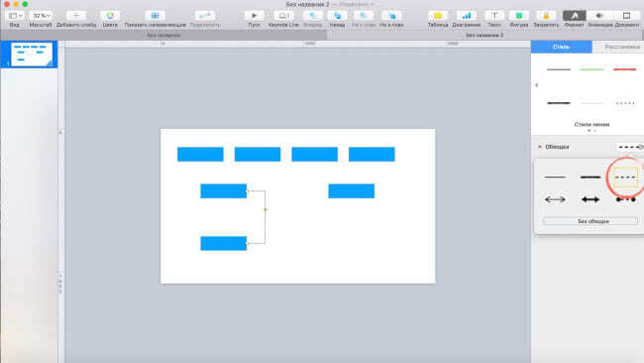Switch to the Arrange tab
The image size is (644, 363).
click(x=620, y=47)
